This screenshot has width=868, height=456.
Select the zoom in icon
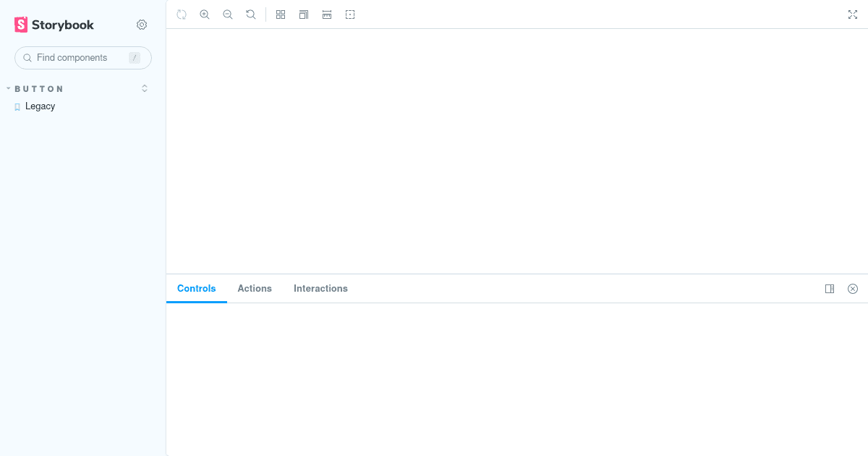(205, 14)
